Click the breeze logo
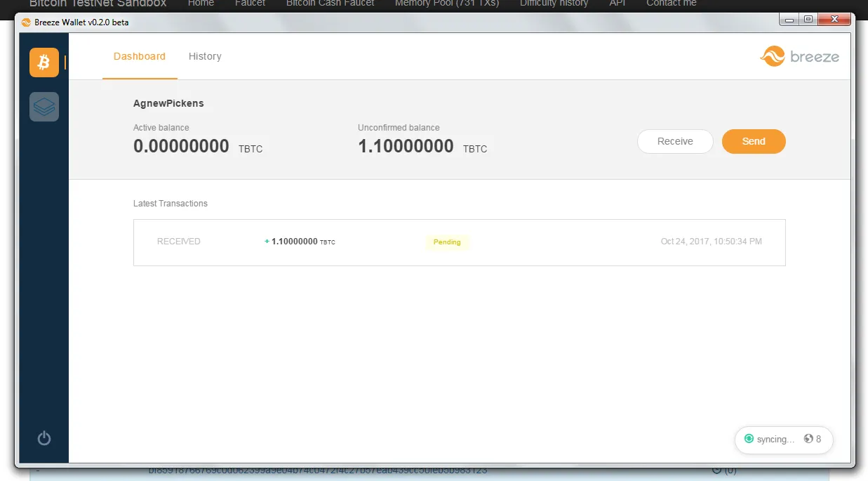Screen dimensions: 868x481 pyautogui.click(x=800, y=56)
